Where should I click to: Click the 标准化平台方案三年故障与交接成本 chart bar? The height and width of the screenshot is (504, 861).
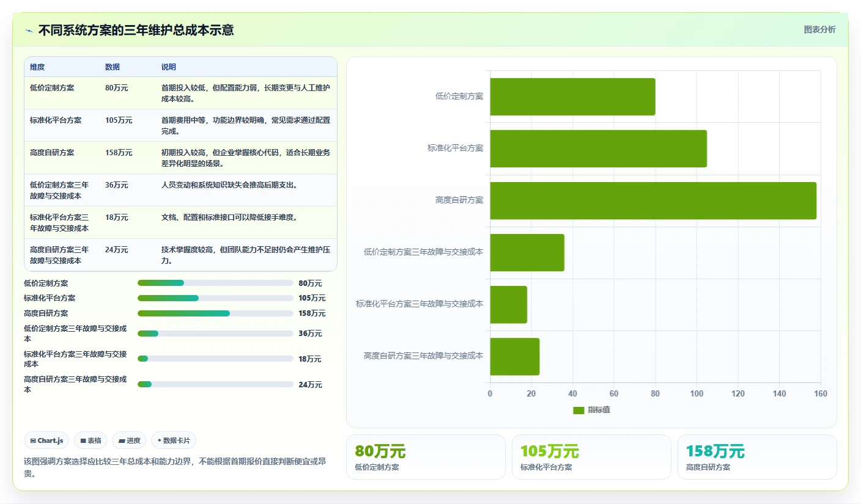[x=508, y=304]
